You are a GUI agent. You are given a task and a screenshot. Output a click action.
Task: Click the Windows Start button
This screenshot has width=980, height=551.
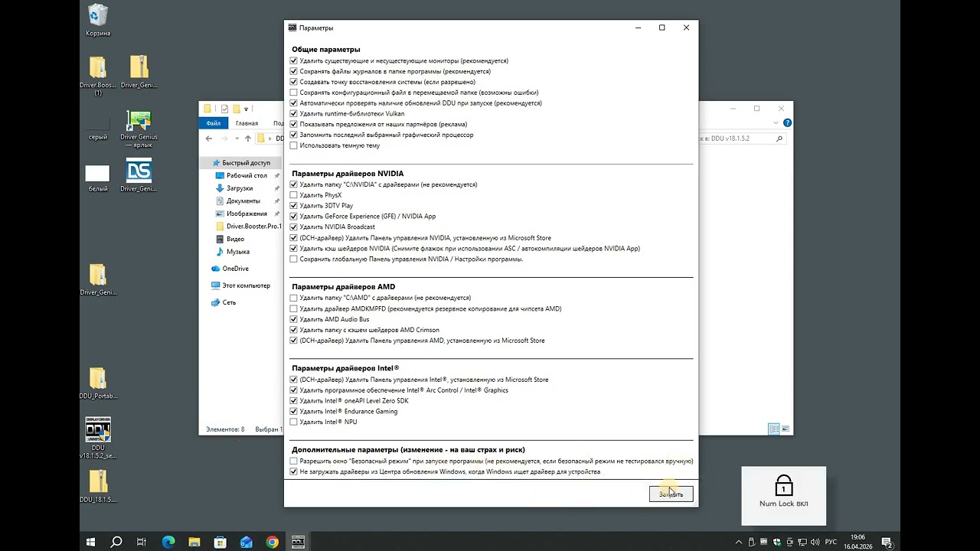tap(90, 542)
